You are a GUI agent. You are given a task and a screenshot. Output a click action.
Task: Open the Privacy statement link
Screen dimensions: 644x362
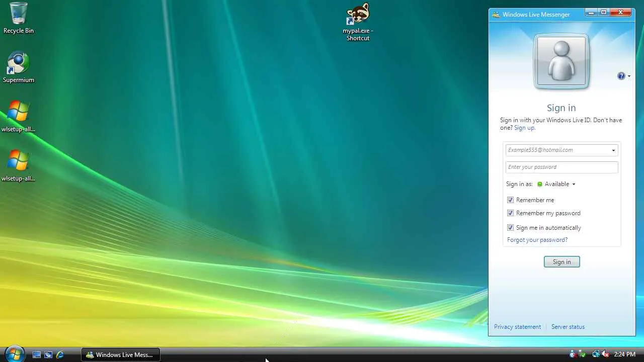point(517,327)
